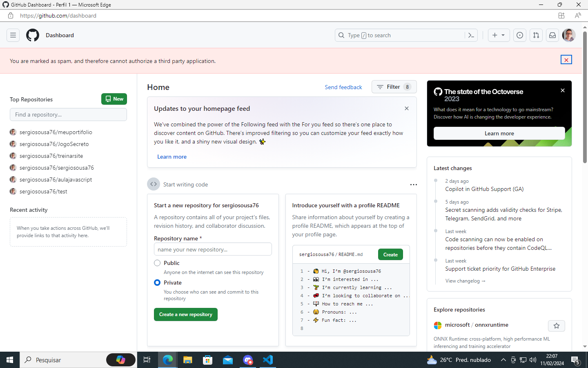Click Learn more in feed updates card
Viewport: 588px width, 368px height.
pyautogui.click(x=172, y=157)
